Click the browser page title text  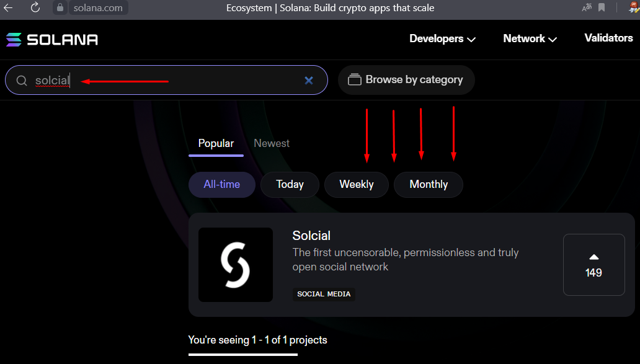[x=330, y=8]
